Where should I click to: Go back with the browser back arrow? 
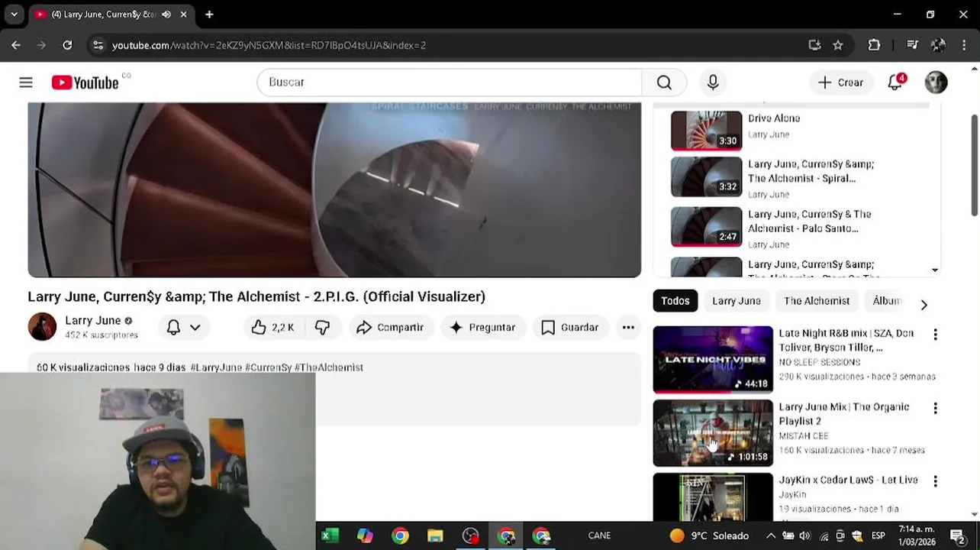[16, 45]
